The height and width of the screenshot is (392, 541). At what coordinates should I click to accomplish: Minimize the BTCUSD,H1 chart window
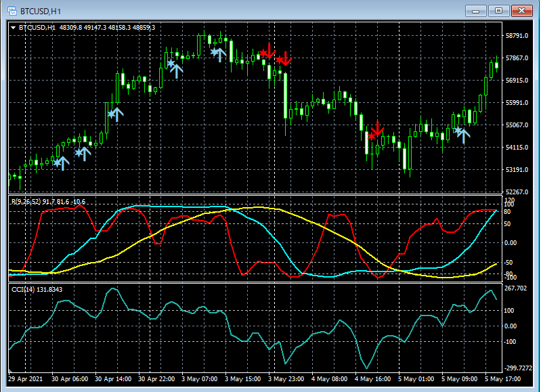click(476, 11)
